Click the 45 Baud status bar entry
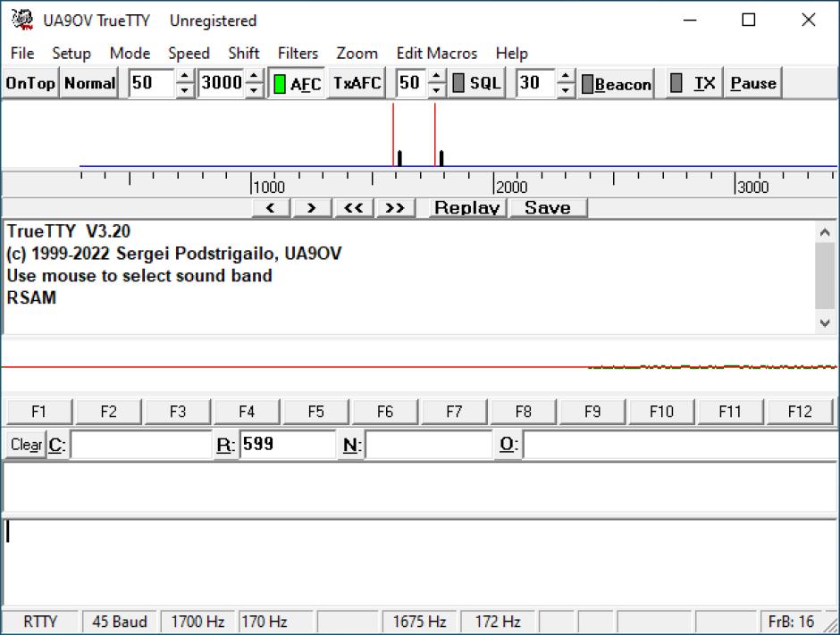Image resolution: width=840 pixels, height=635 pixels. (120, 622)
